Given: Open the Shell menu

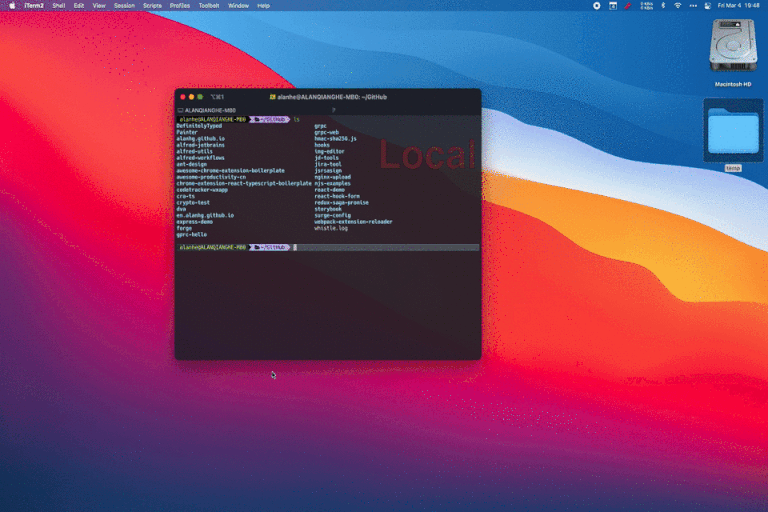Looking at the screenshot, I should coord(59,5).
